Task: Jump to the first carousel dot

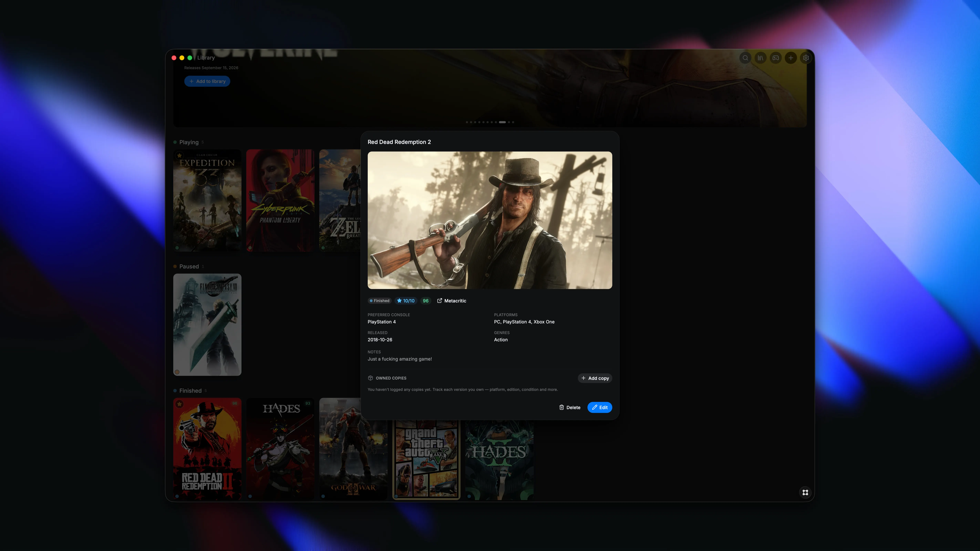Action: [467, 122]
